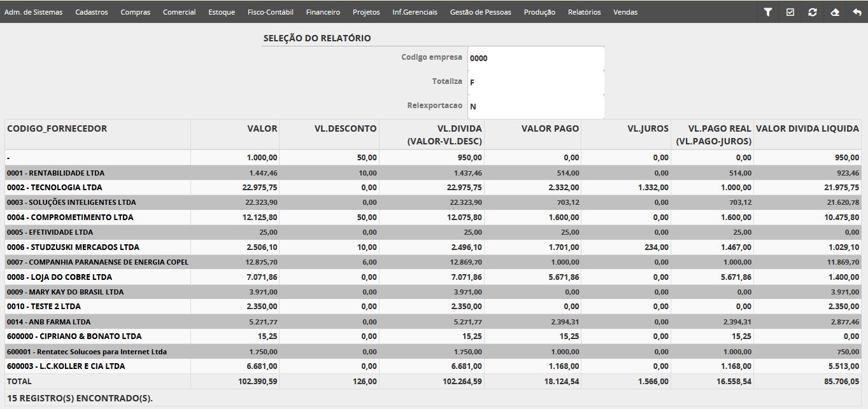Select row 0006 - STUDZUSKI MERCADOS LTDA
This screenshot has height=409, width=868.
(x=433, y=247)
